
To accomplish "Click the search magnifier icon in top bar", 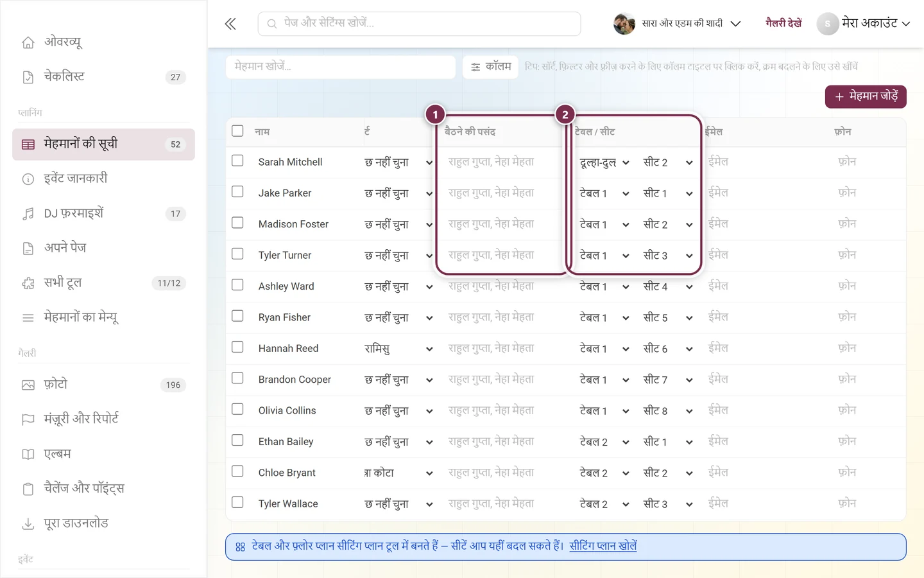I will pyautogui.click(x=272, y=24).
